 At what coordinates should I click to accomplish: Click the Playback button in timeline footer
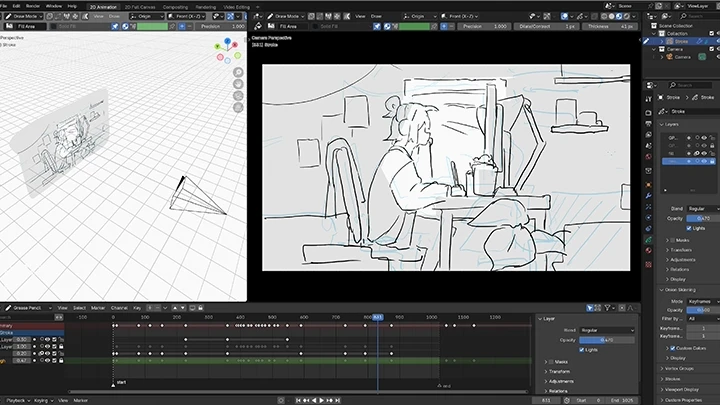(15, 399)
